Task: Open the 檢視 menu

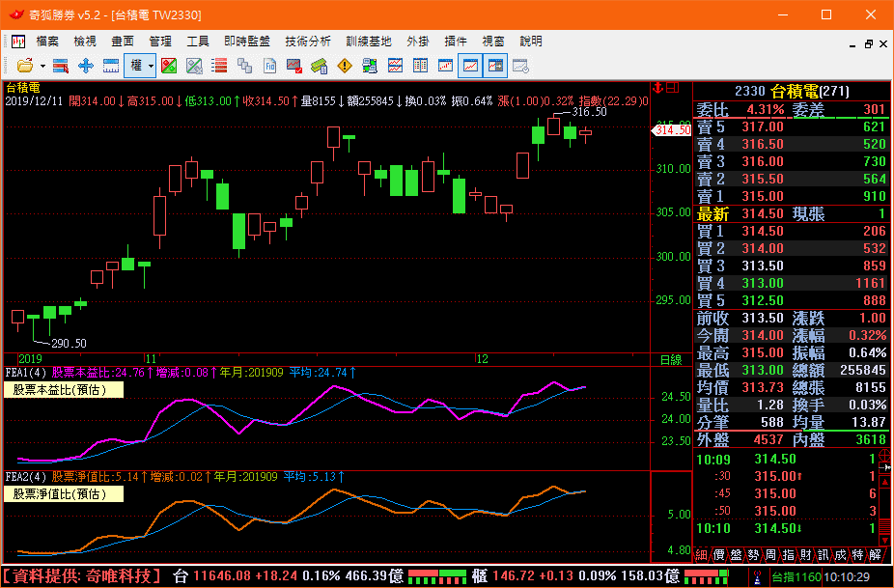Action: coord(85,42)
